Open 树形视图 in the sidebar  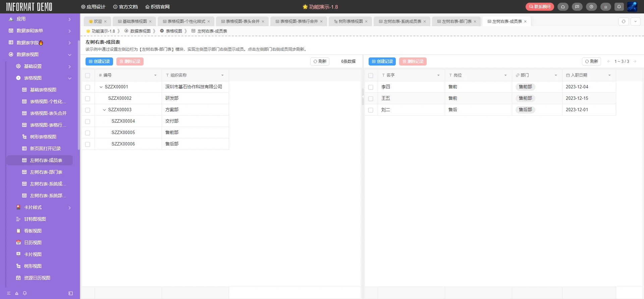(33, 266)
